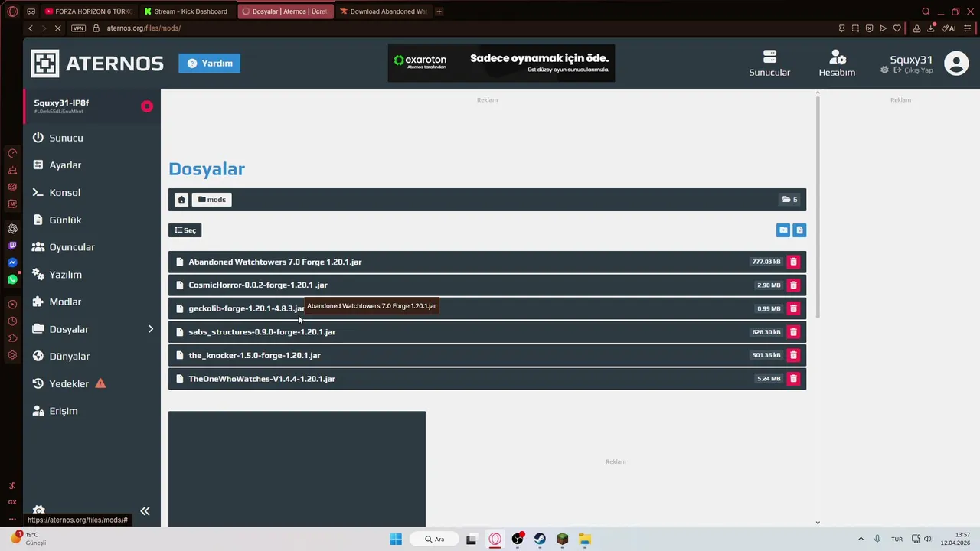
Task: Open WhatsApp in the Opera sidebar
Action: click(x=12, y=279)
